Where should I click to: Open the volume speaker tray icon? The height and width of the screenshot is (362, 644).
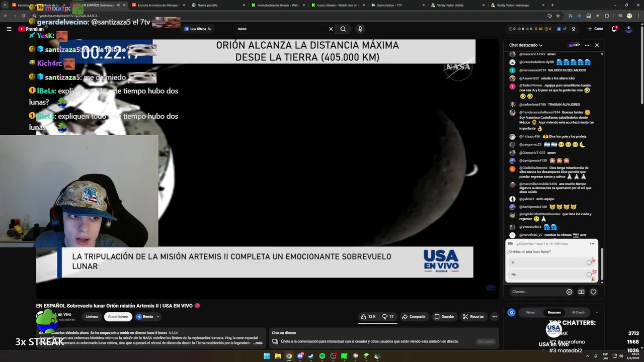(620, 356)
